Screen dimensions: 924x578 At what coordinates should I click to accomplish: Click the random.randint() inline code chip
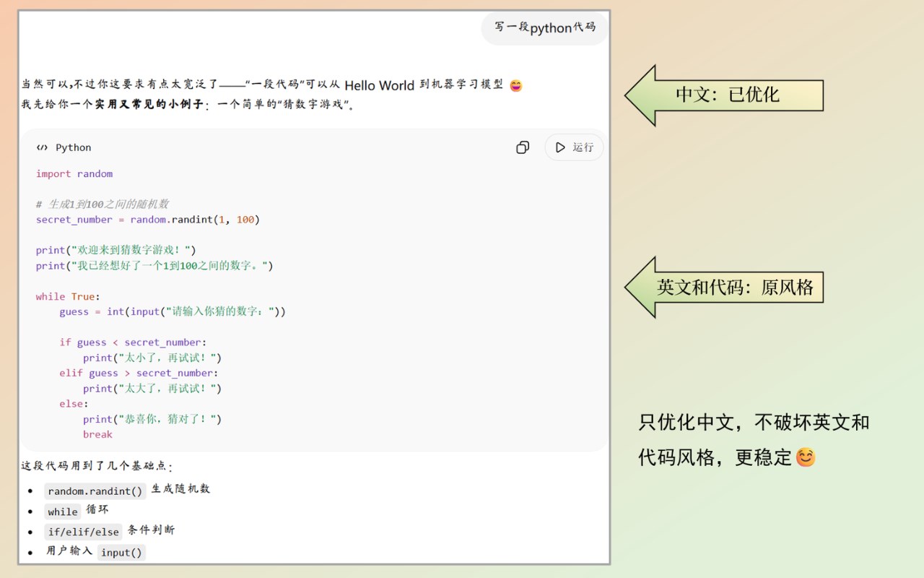tap(95, 491)
